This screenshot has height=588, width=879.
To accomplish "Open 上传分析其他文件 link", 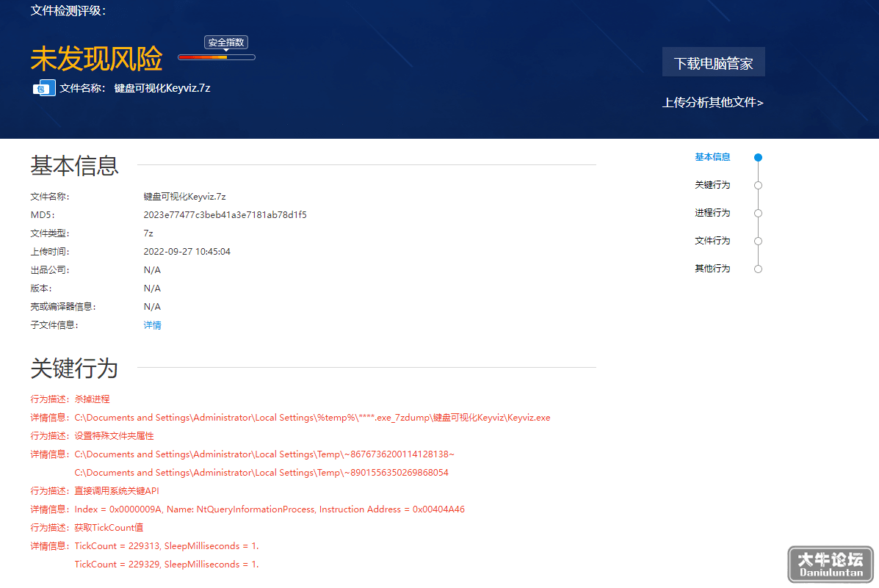I will (x=712, y=103).
